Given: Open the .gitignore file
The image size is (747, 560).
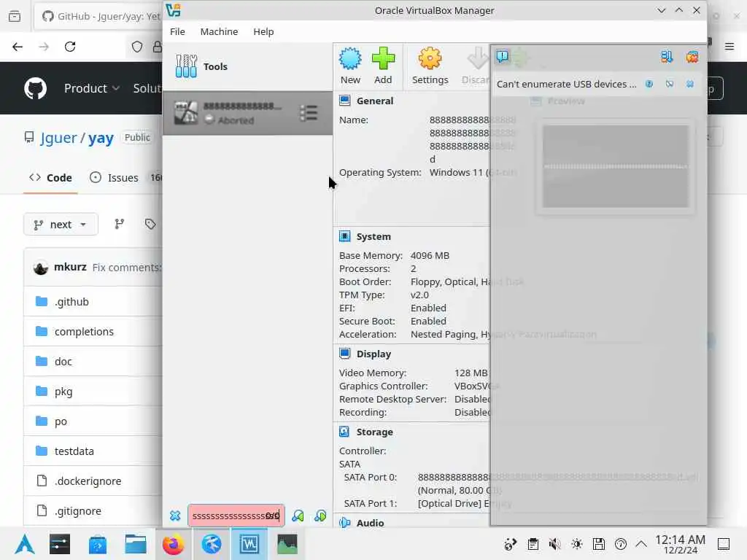Looking at the screenshot, I should 77,511.
